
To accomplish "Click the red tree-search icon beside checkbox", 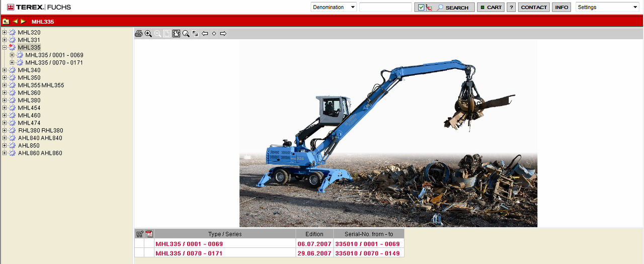I will tap(429, 8).
